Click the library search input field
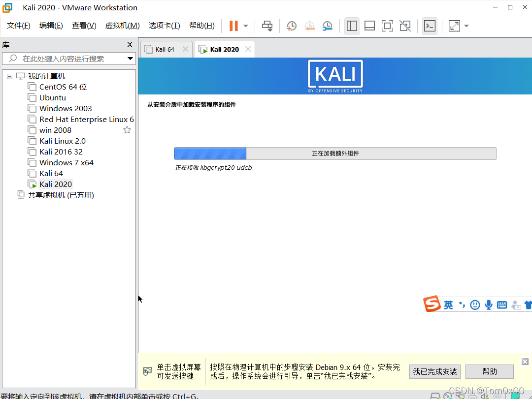Screen dimensions: 532x399 68,59
